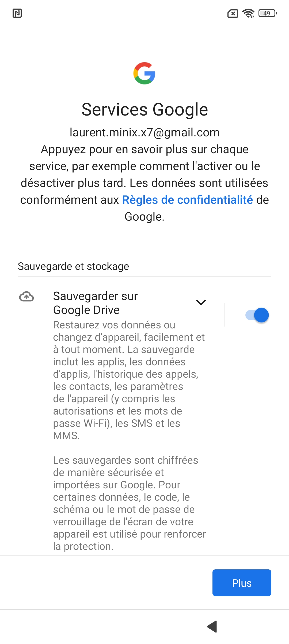Tap the Sauvegarder sur Google Drive title
Screen dimensions: 289x644
pos(95,303)
